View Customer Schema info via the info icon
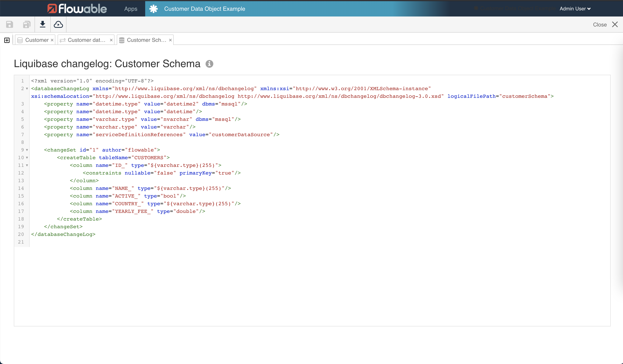This screenshot has height=364, width=623. tap(209, 64)
